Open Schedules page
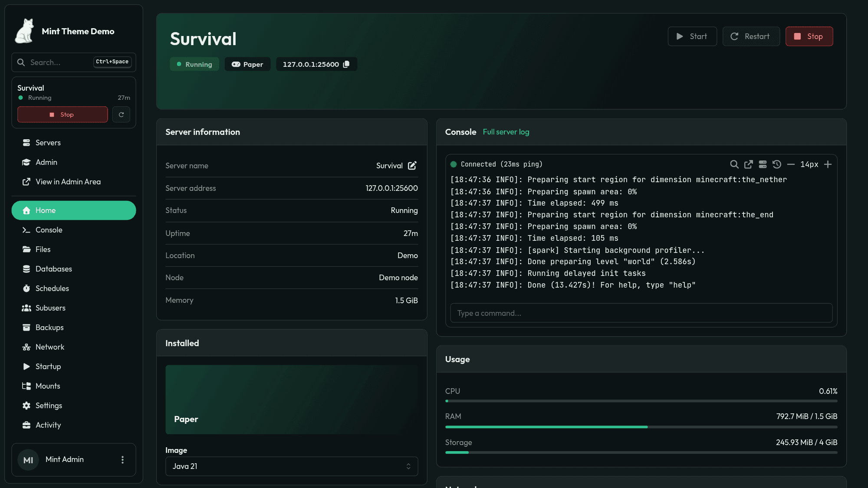 [x=74, y=288]
